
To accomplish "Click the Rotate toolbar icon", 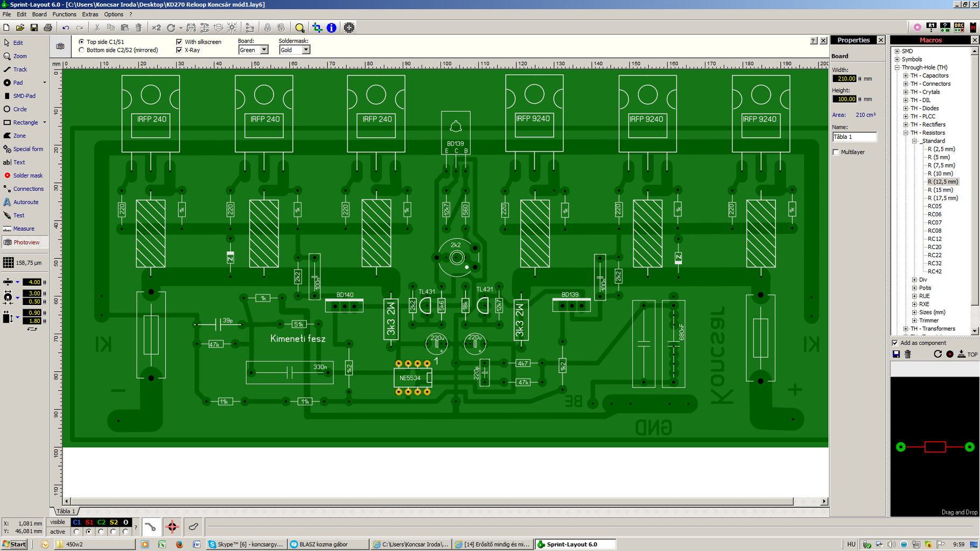I will coord(171,27).
